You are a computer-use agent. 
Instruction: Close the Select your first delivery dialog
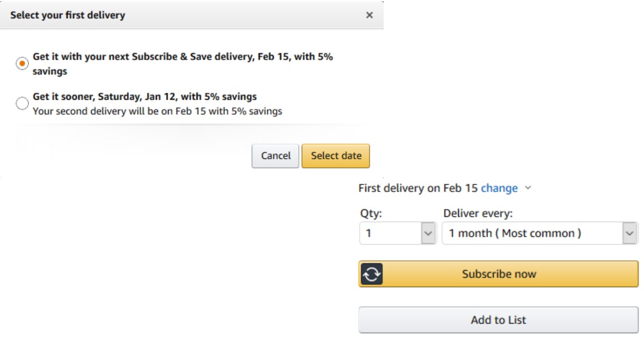tap(369, 16)
